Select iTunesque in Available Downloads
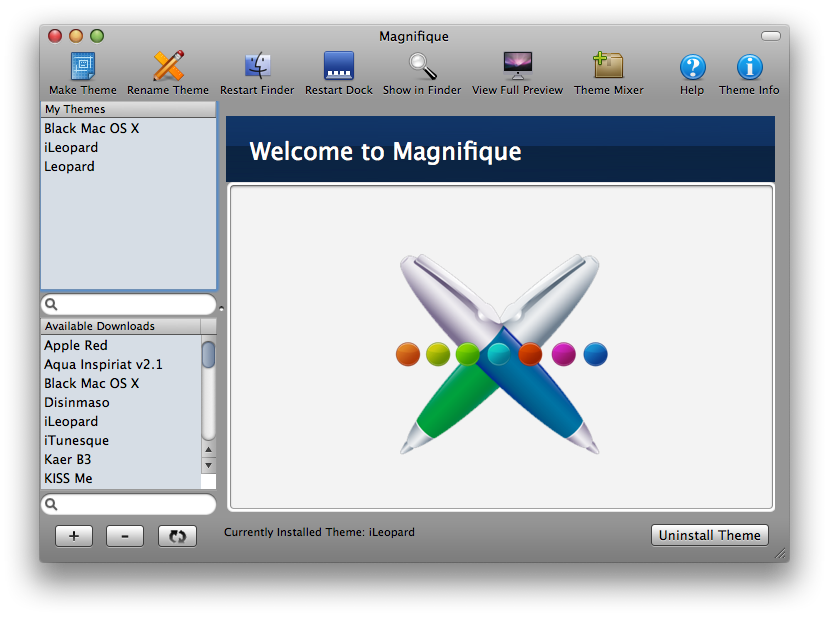This screenshot has height=617, width=829. 121,440
